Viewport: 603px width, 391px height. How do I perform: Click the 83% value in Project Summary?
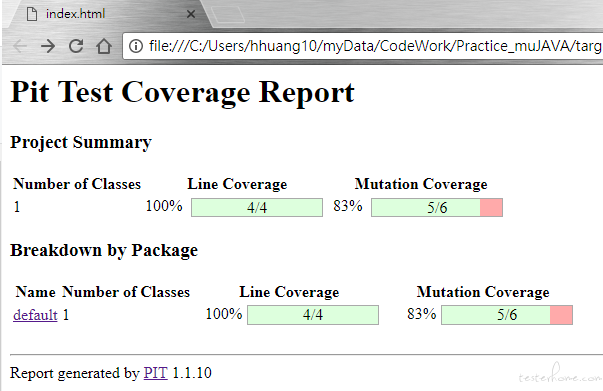pos(348,206)
